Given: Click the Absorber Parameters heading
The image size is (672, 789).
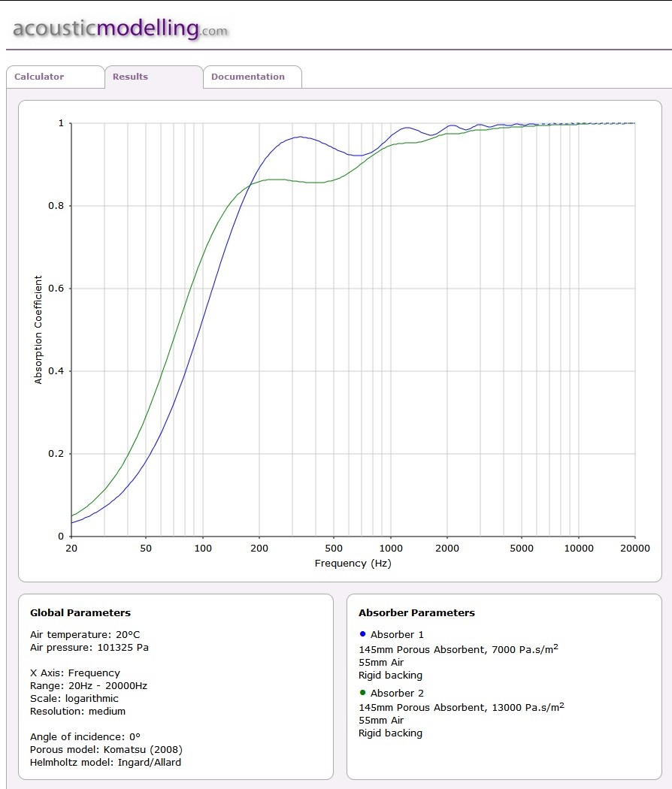Looking at the screenshot, I should point(416,612).
